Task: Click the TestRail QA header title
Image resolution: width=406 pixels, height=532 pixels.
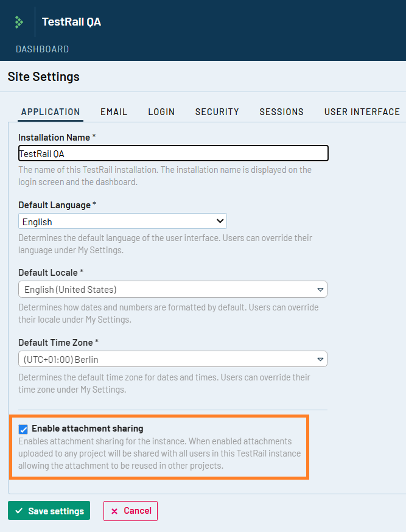Action: 72,22
